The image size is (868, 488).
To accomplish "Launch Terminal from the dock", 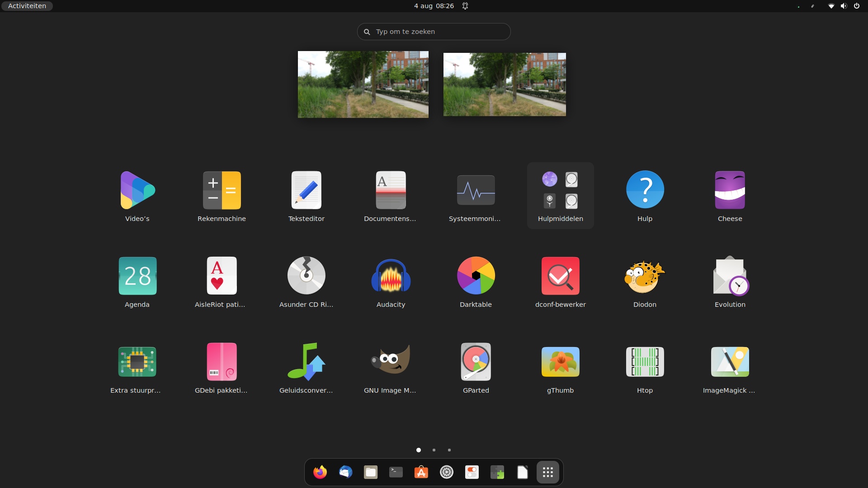I will click(396, 472).
